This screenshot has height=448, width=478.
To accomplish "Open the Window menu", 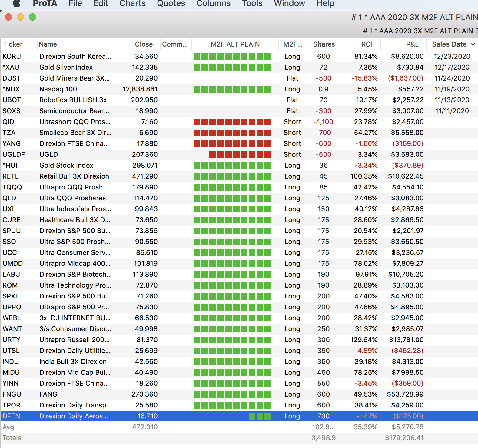I will click(x=290, y=3).
